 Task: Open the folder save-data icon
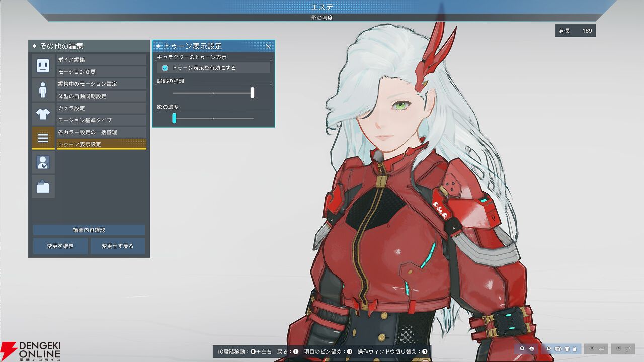(43, 187)
